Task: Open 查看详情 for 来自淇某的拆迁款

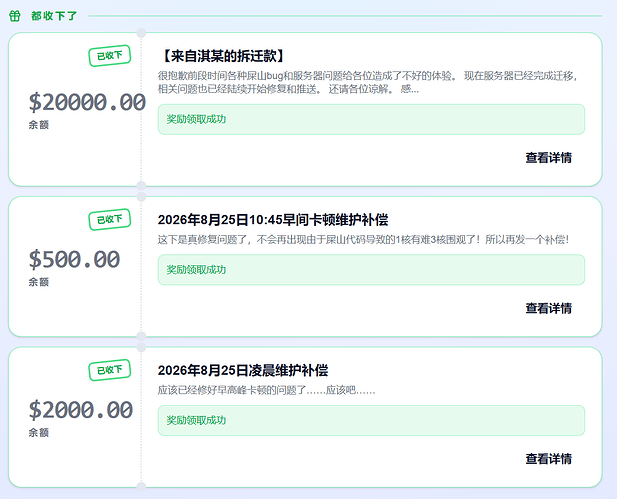Action: (549, 158)
